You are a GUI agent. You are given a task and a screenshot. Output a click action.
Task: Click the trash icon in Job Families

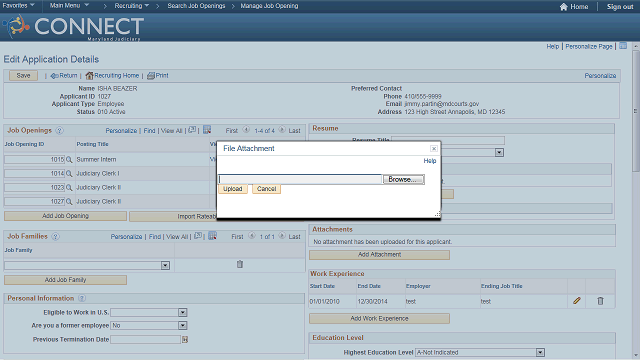(x=240, y=264)
